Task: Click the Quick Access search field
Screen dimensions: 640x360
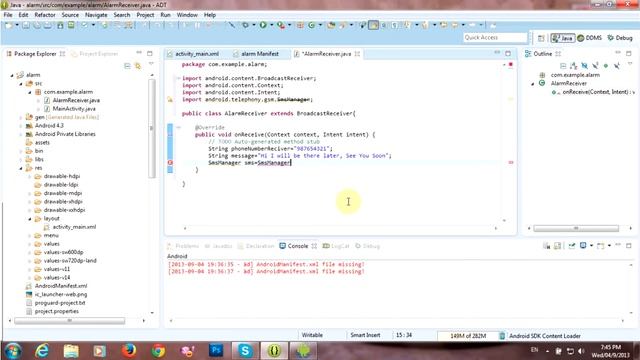Action: click(x=495, y=38)
